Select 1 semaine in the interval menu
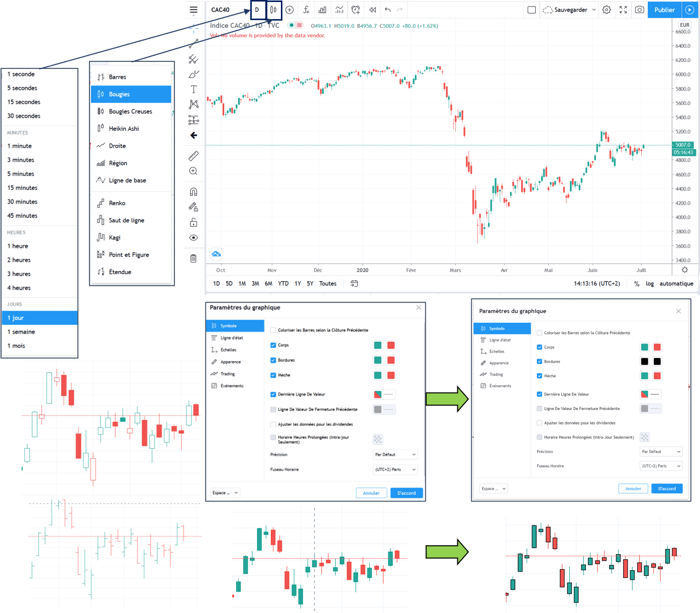 click(x=40, y=332)
